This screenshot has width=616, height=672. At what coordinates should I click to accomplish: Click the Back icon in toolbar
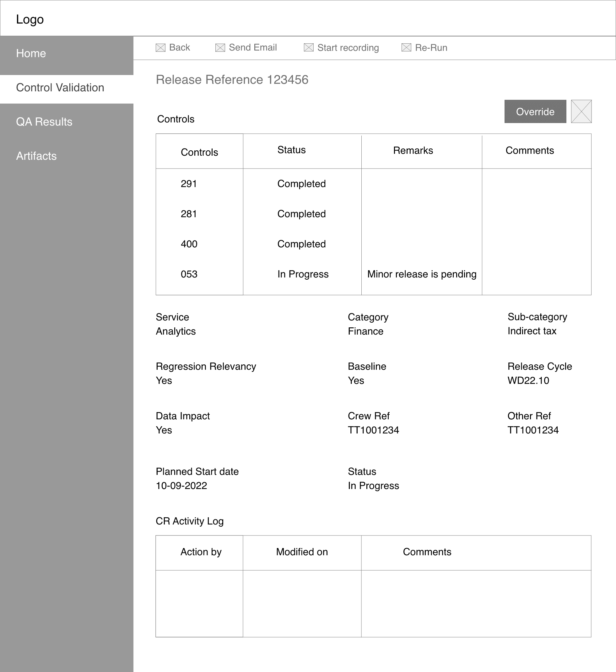coord(160,48)
